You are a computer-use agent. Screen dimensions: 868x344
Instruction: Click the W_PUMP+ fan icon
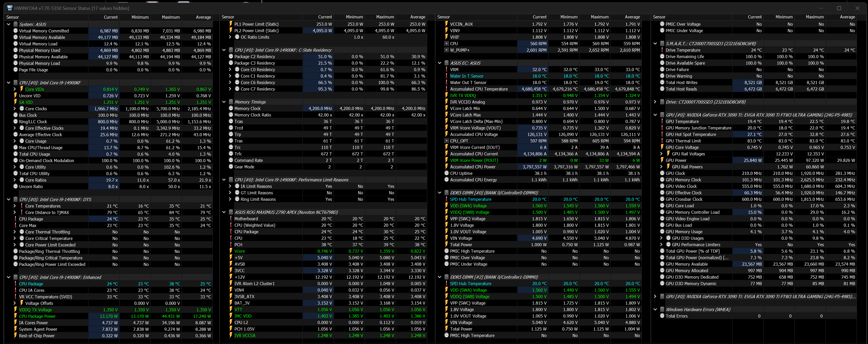coord(447,50)
